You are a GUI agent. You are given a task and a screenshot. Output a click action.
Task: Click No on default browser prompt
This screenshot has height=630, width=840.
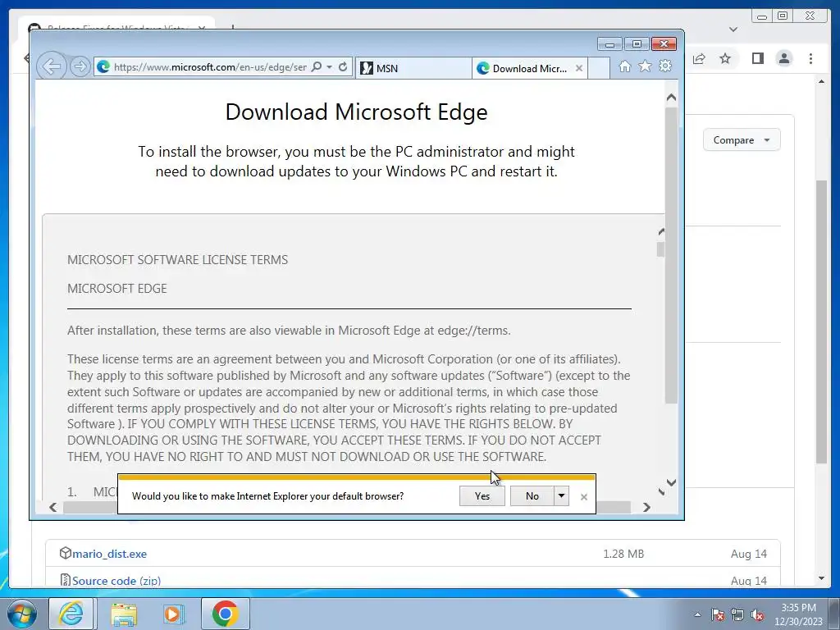point(532,496)
